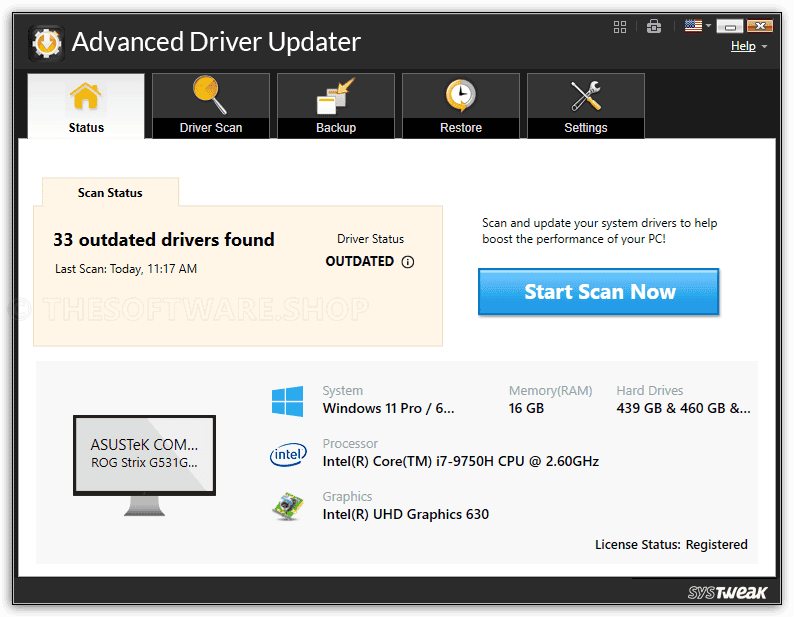Click the ASUSTeK computer monitor image
The height and width of the screenshot is (617, 794).
(x=144, y=465)
